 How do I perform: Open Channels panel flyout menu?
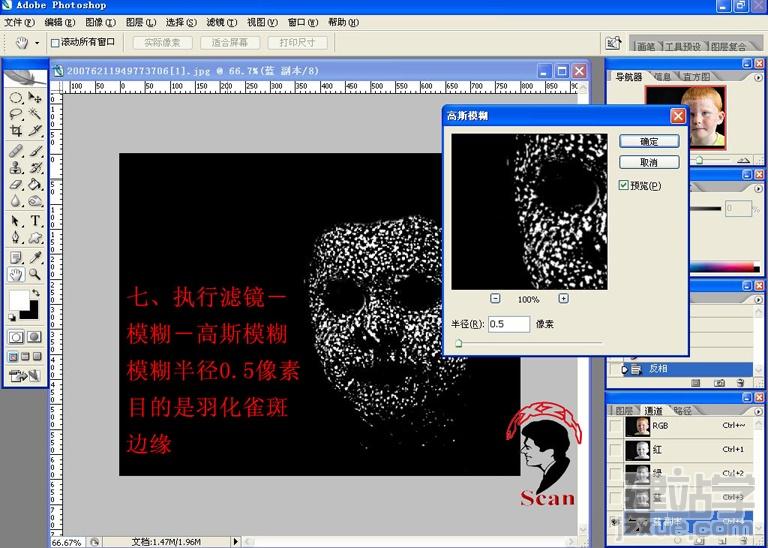click(759, 411)
